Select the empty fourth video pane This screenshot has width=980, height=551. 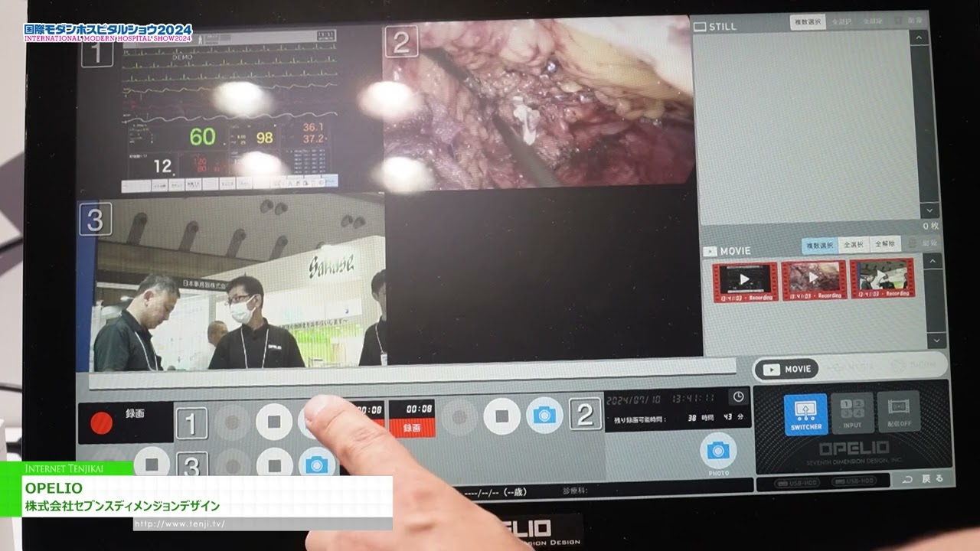pos(544,275)
